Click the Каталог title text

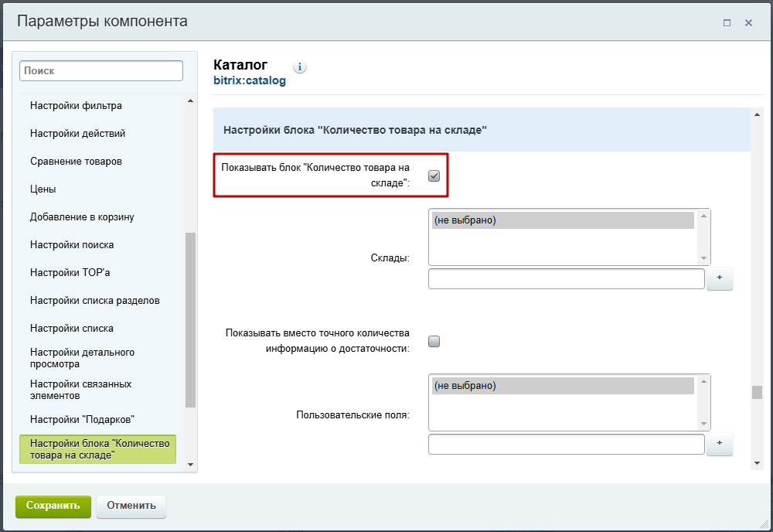coord(240,65)
